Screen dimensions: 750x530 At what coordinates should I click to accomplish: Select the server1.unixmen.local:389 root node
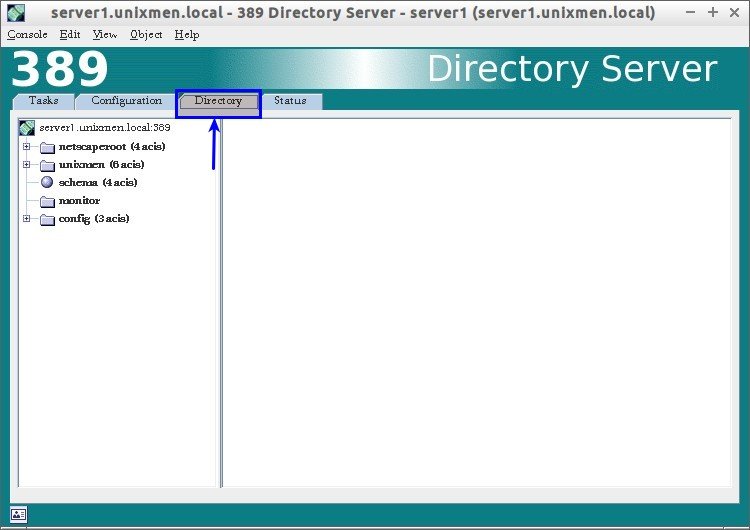click(x=105, y=128)
